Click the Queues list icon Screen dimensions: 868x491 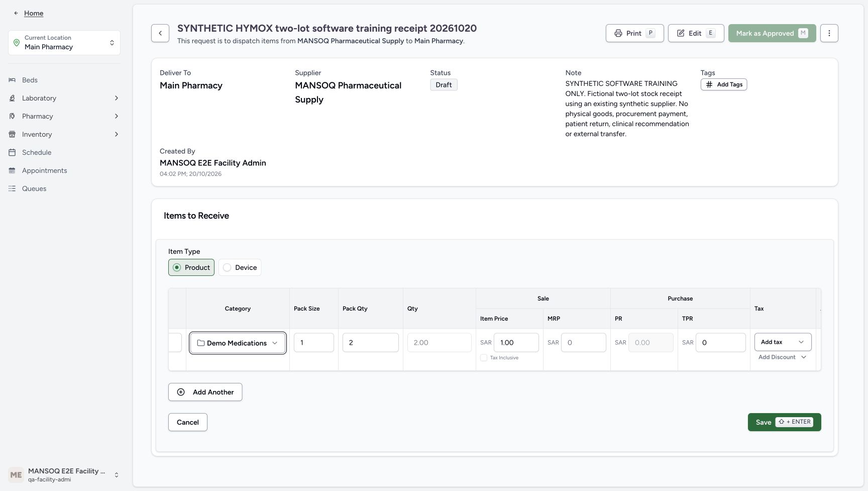click(12, 188)
